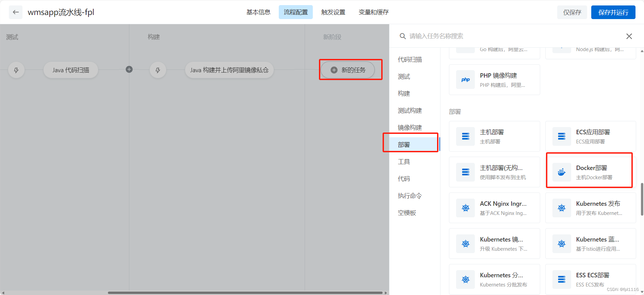Click the 测试 stage title in pipeline

tap(12, 37)
